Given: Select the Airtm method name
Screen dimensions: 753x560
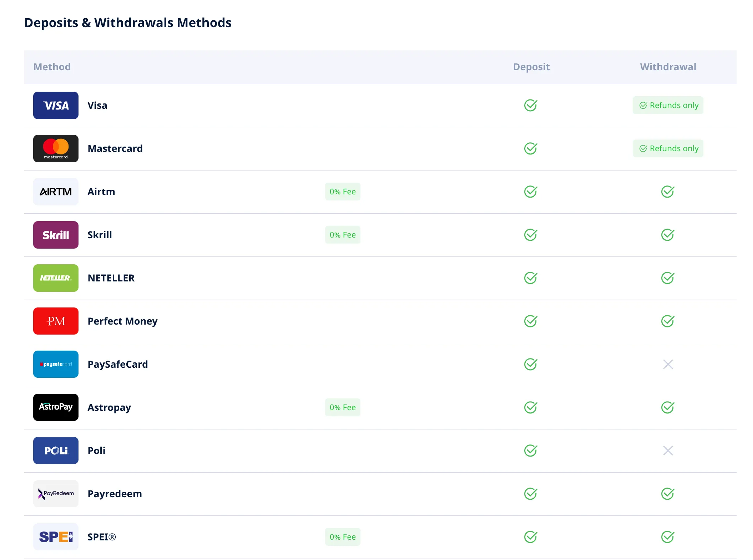Looking at the screenshot, I should click(101, 192).
